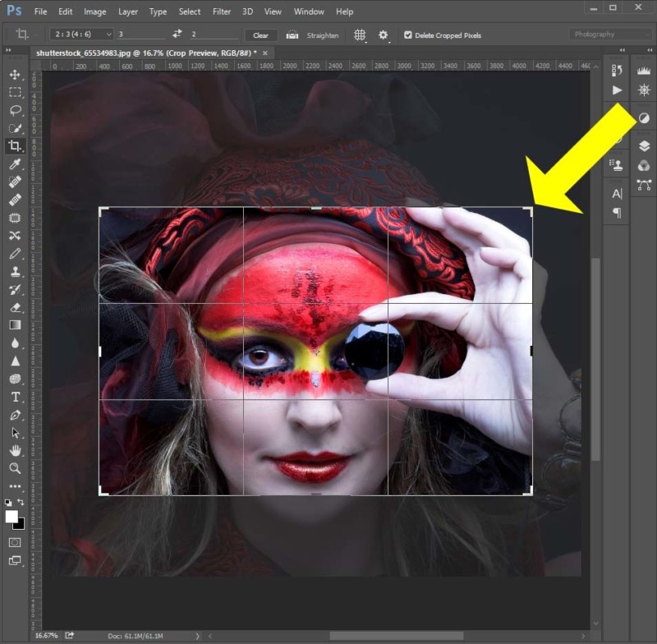Click the foreground color swatch
Viewport: 657px width, 644px height.
(11, 517)
